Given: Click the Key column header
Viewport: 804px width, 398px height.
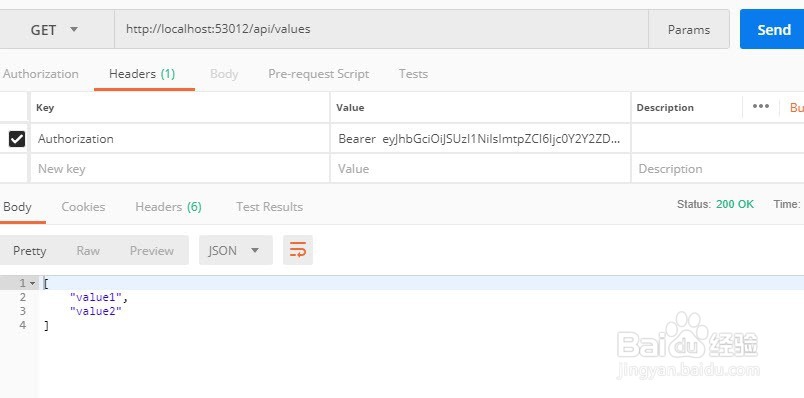Looking at the screenshot, I should 45,108.
